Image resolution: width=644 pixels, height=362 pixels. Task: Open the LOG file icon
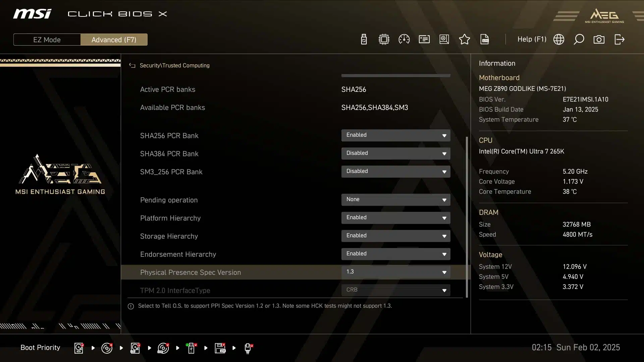[485, 40]
